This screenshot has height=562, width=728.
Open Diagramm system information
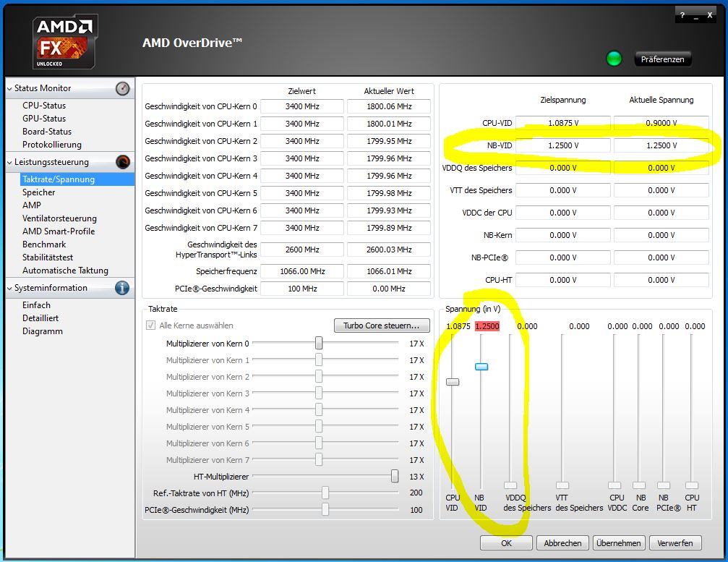(x=42, y=331)
